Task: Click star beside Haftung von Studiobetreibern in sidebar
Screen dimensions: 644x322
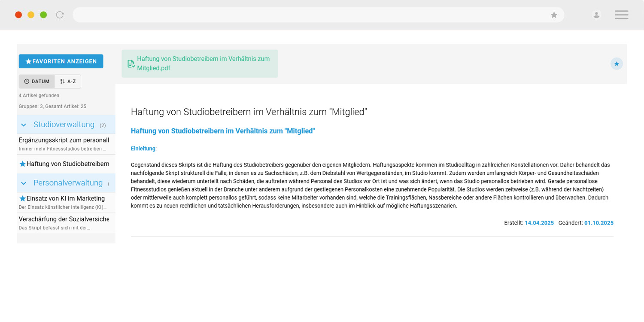Action: click(22, 164)
